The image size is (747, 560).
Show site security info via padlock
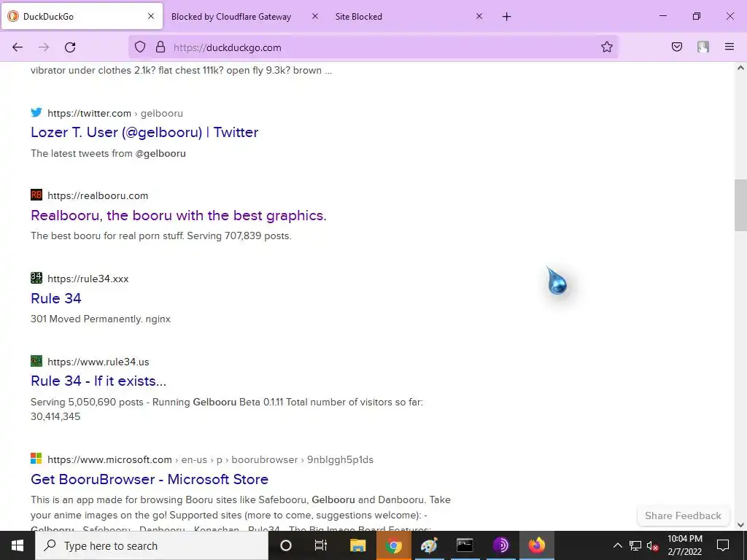click(160, 47)
